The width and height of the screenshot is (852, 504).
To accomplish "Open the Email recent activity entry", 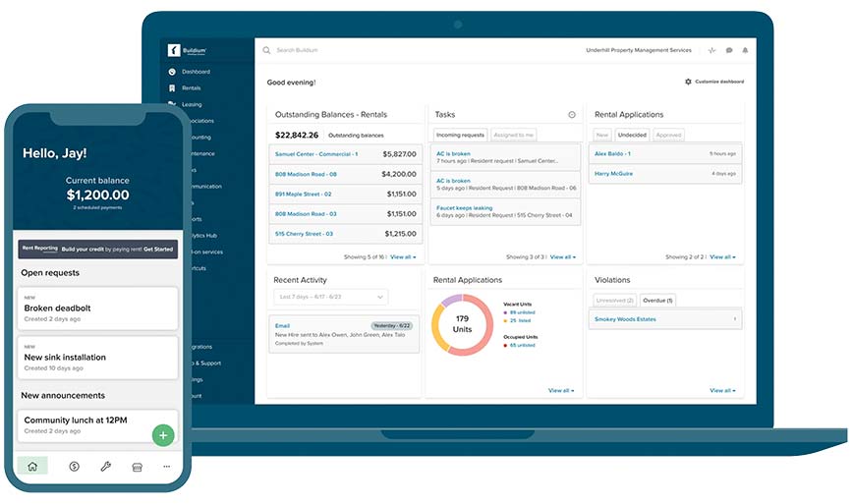I will pos(344,334).
